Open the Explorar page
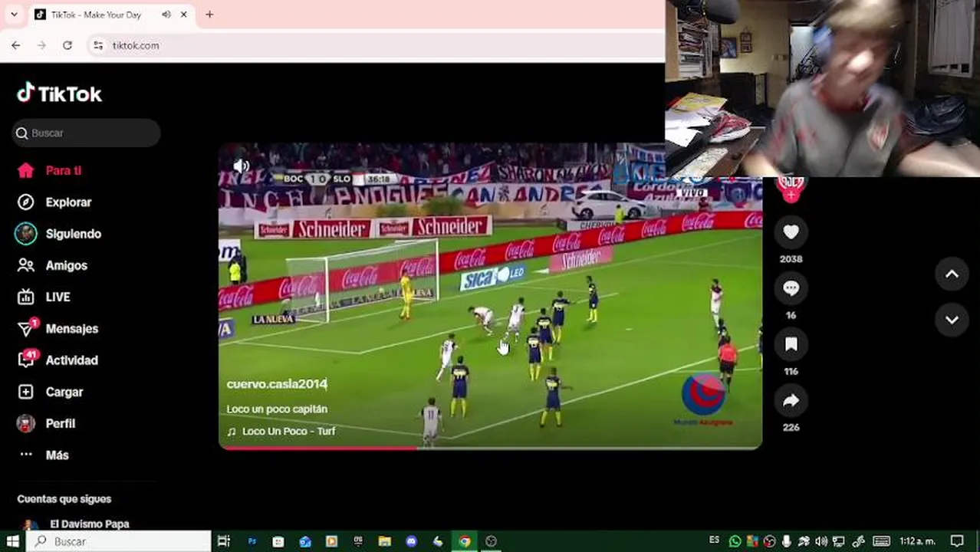Screen dimensions: 980x552 [54, 202]
